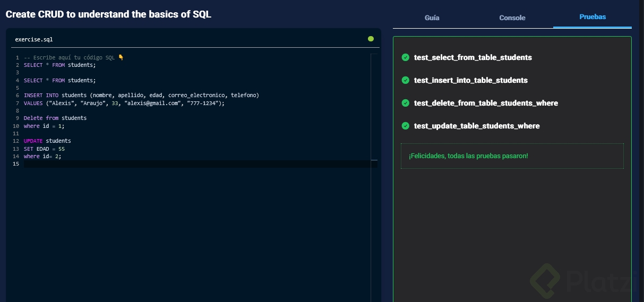Open test_select_from_table_students test result
The image size is (644, 302).
coord(473,57)
